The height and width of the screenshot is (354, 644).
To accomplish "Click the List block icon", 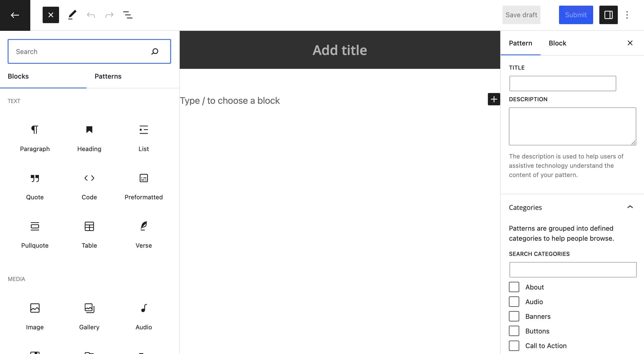I will click(143, 129).
